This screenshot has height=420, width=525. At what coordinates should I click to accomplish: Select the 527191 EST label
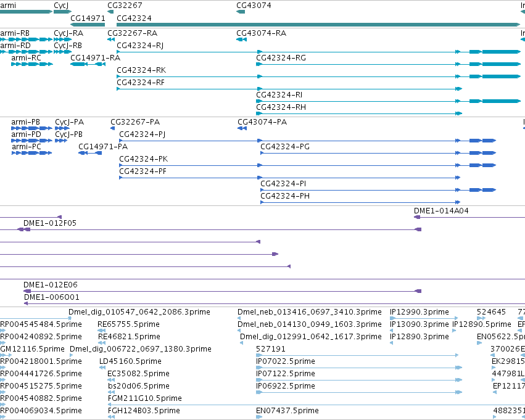click(271, 350)
